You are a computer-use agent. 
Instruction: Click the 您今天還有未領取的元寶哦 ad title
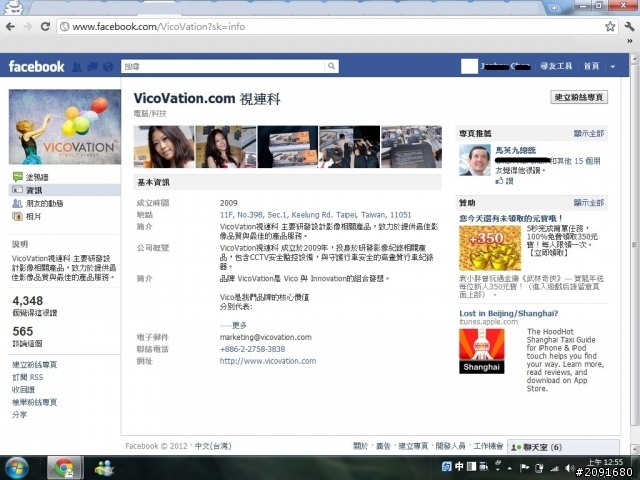(x=511, y=218)
